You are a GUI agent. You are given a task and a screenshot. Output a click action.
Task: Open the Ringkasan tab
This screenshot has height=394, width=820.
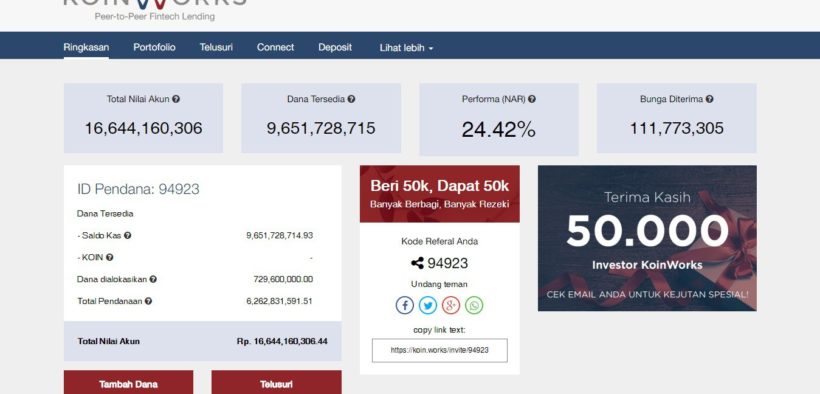coord(86,47)
